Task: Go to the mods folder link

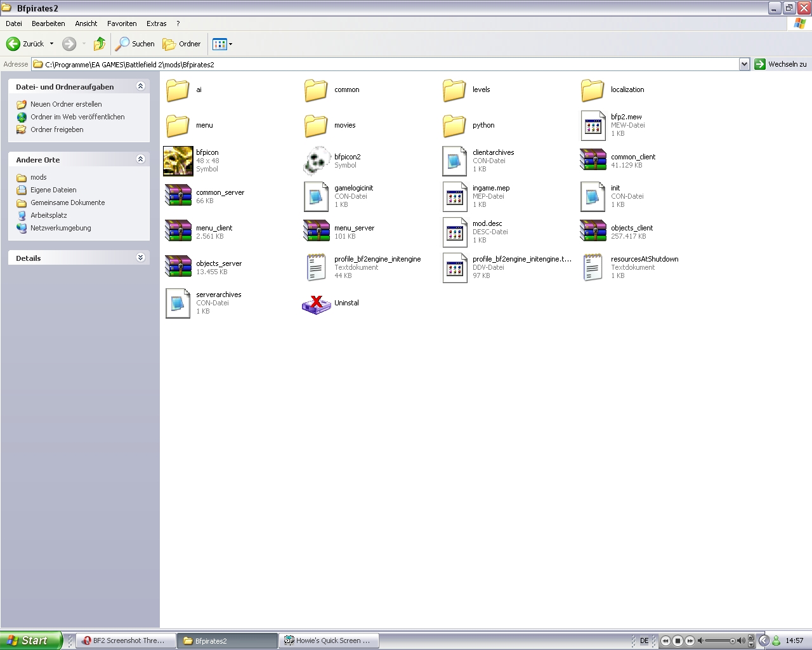Action: point(39,177)
